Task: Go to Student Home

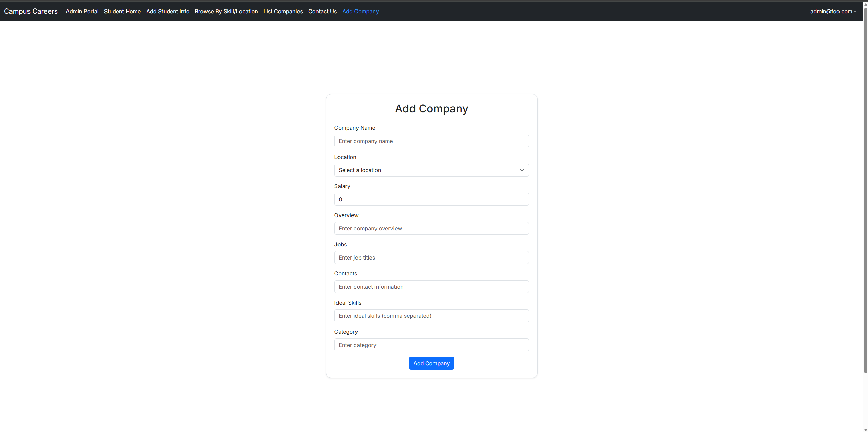Action: (122, 11)
